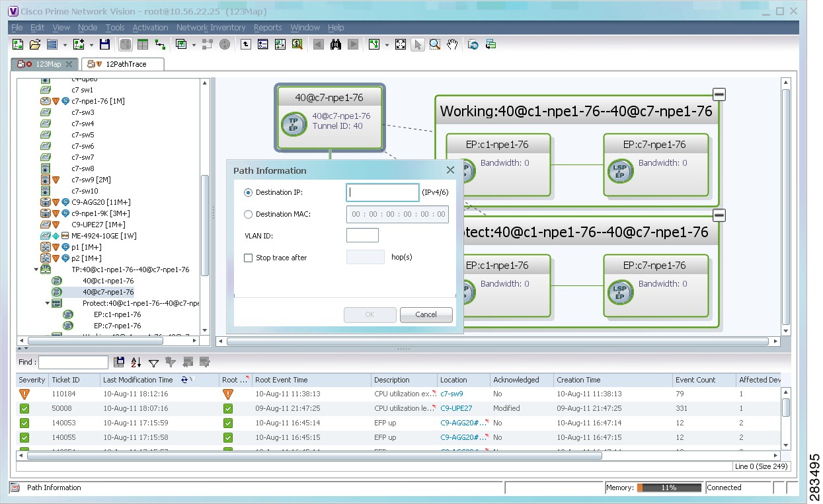Click the New Map toolbar icon

[x=18, y=44]
